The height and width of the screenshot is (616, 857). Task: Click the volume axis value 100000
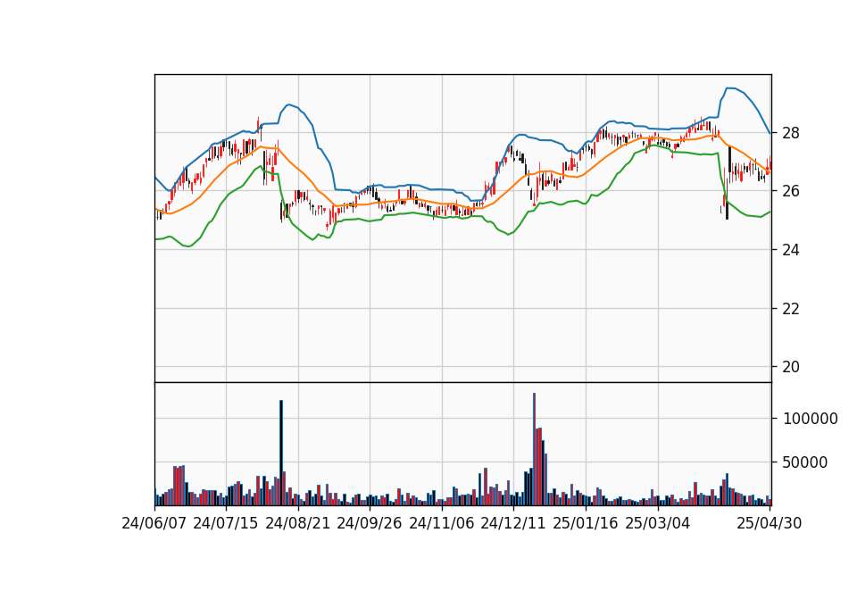click(x=811, y=419)
